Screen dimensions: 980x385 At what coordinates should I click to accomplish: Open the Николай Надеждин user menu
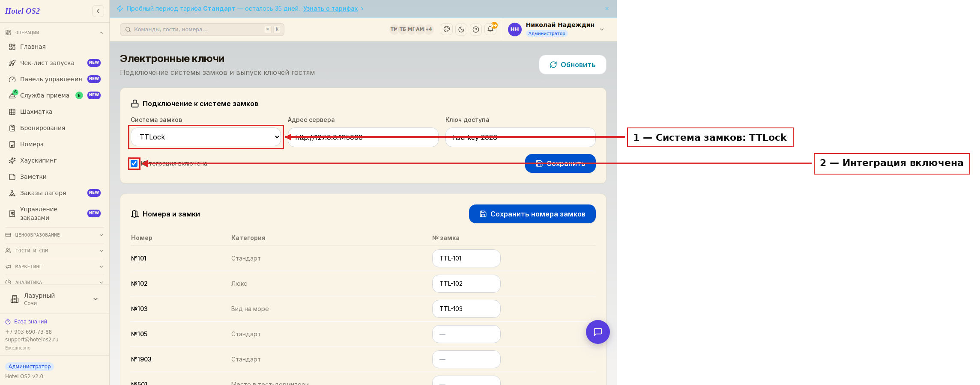tap(556, 29)
